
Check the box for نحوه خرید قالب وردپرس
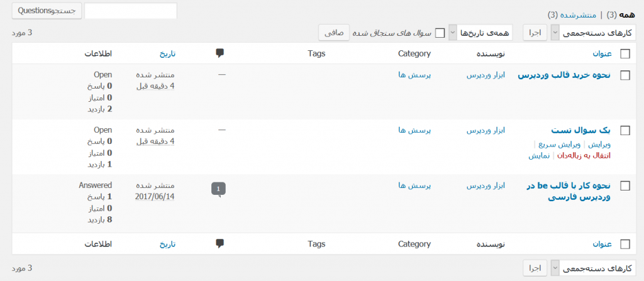[x=625, y=75]
